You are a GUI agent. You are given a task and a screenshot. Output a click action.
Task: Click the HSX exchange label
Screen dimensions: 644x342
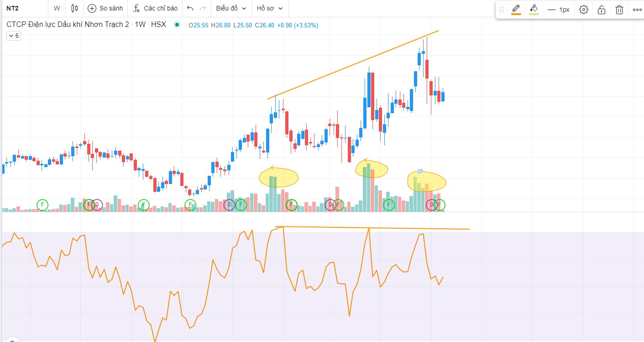[x=158, y=25]
